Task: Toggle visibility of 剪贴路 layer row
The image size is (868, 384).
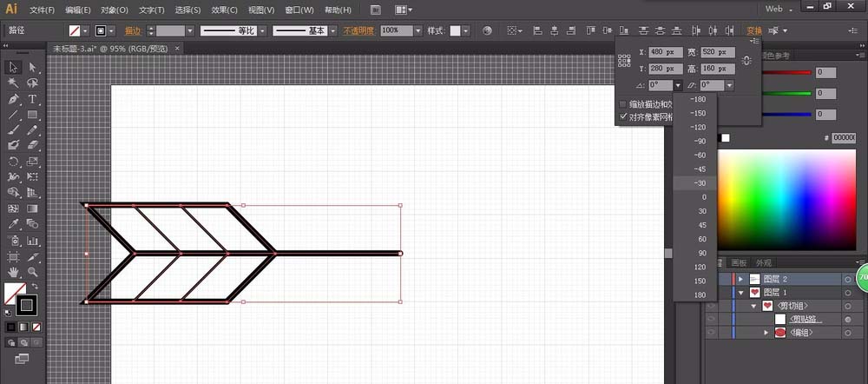Action: 712,319
